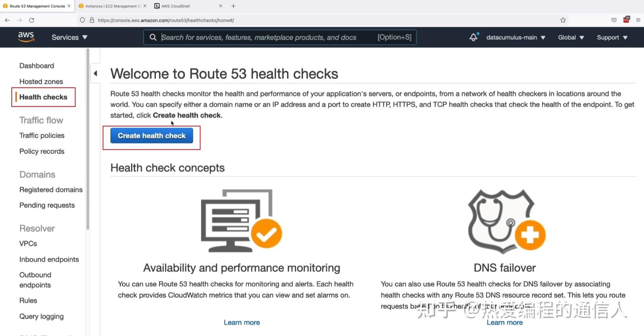Open the Pocket save icon
The width and height of the screenshot is (644, 336).
614,20
